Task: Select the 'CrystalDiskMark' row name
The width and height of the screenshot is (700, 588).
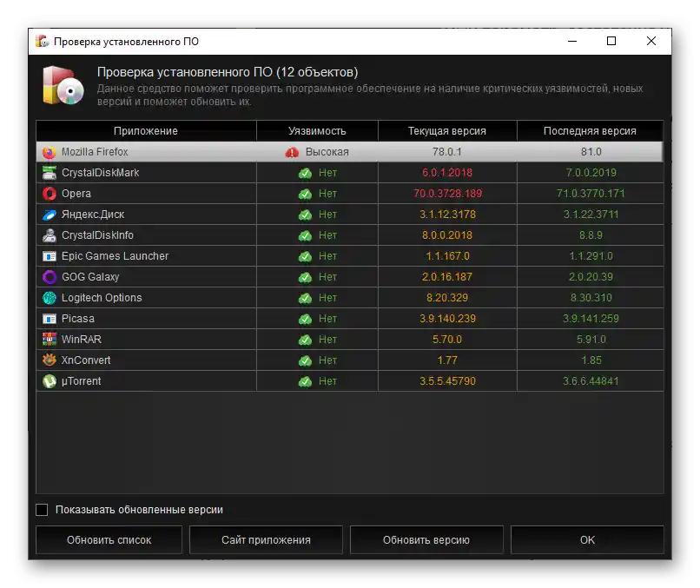Action: click(x=101, y=173)
